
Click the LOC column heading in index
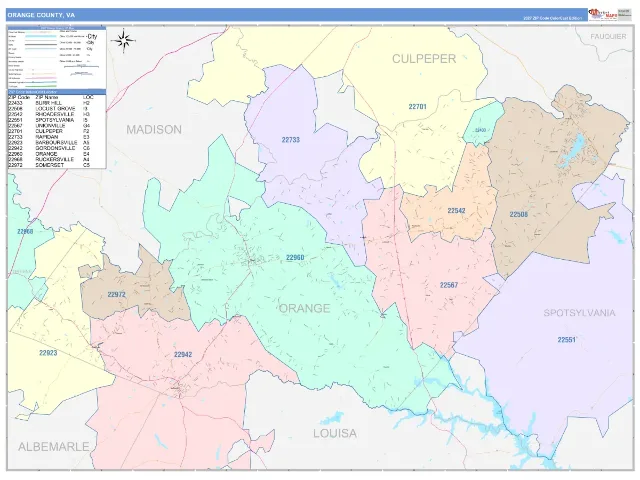click(x=88, y=98)
